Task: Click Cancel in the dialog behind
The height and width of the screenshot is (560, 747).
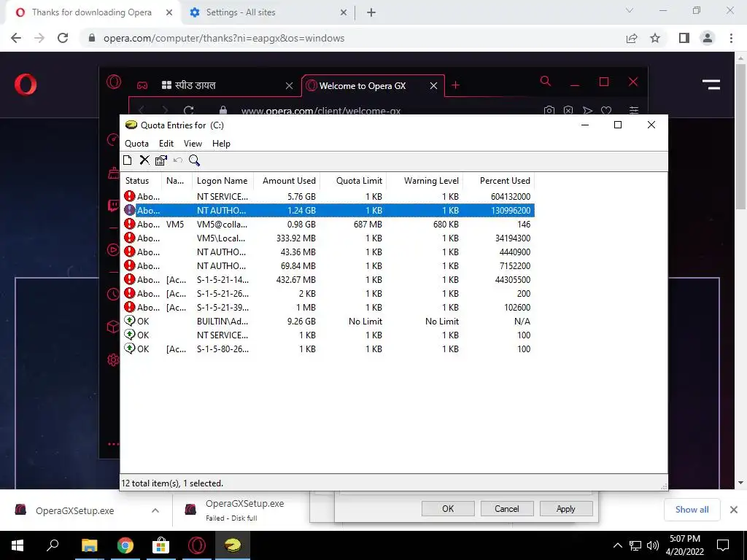Action: point(507,508)
